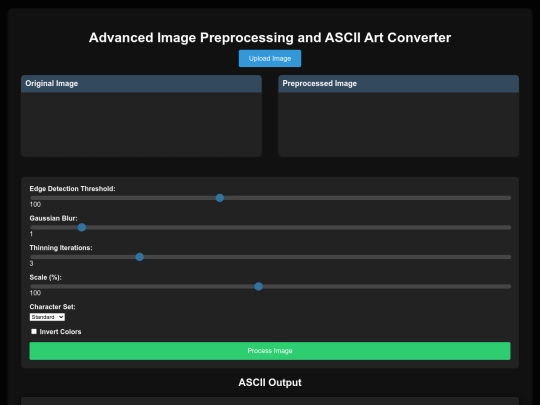Click inside the Original Image preview area
This screenshot has width=540, height=405.
[x=141, y=124]
